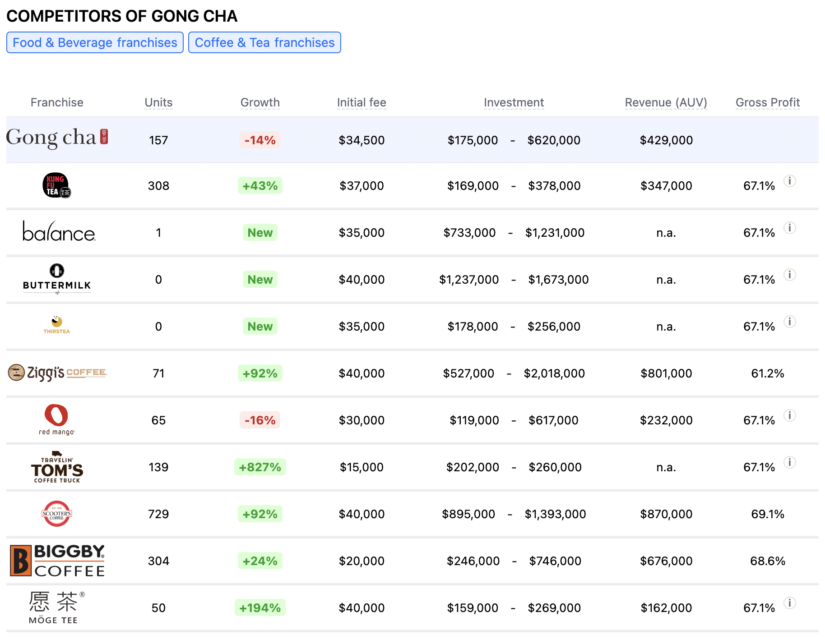The image size is (825, 644).
Task: Click Gong cha's $34,500 initial fee
Action: (362, 140)
